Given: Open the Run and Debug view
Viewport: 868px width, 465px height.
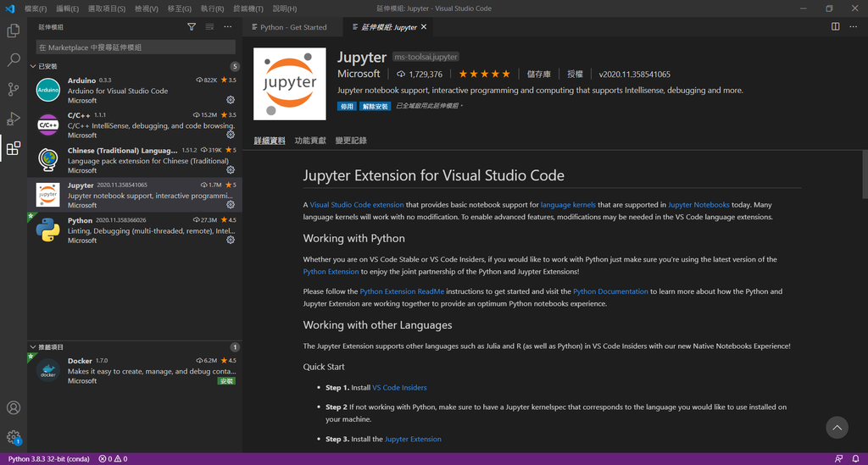Looking at the screenshot, I should pos(14,119).
